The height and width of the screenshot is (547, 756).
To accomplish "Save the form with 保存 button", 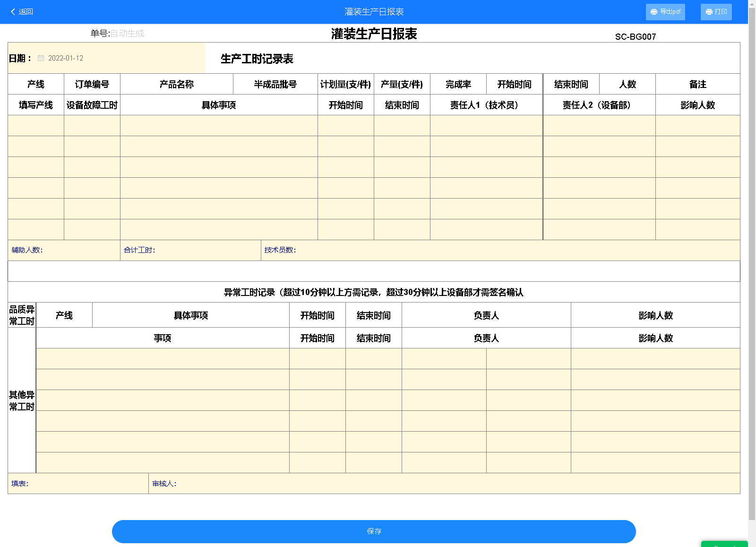I will pos(373,531).
